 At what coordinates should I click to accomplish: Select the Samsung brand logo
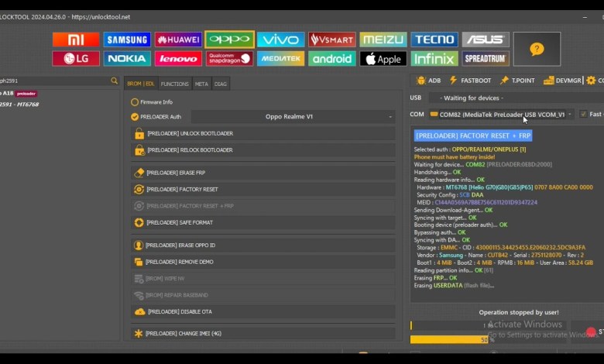(127, 39)
